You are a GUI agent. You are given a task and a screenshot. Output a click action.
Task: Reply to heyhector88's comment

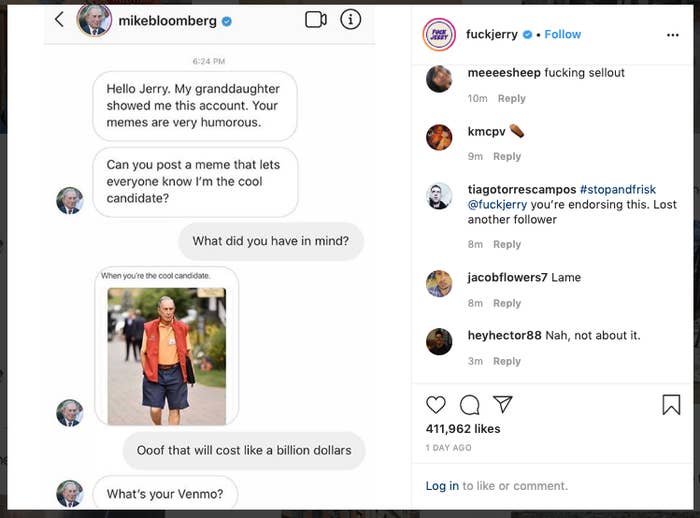[x=507, y=361]
